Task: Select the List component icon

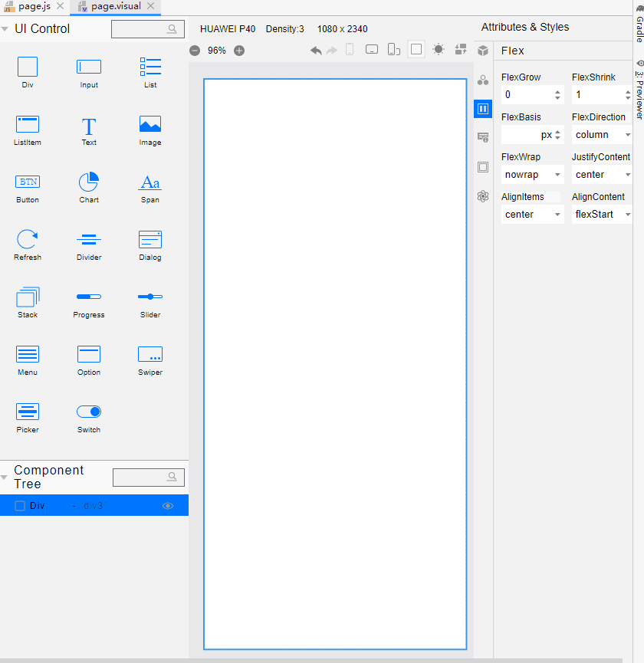Action: point(150,67)
